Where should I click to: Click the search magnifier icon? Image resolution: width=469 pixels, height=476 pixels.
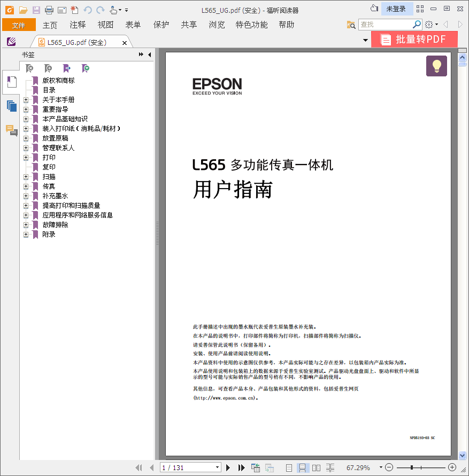pyautogui.click(x=417, y=24)
